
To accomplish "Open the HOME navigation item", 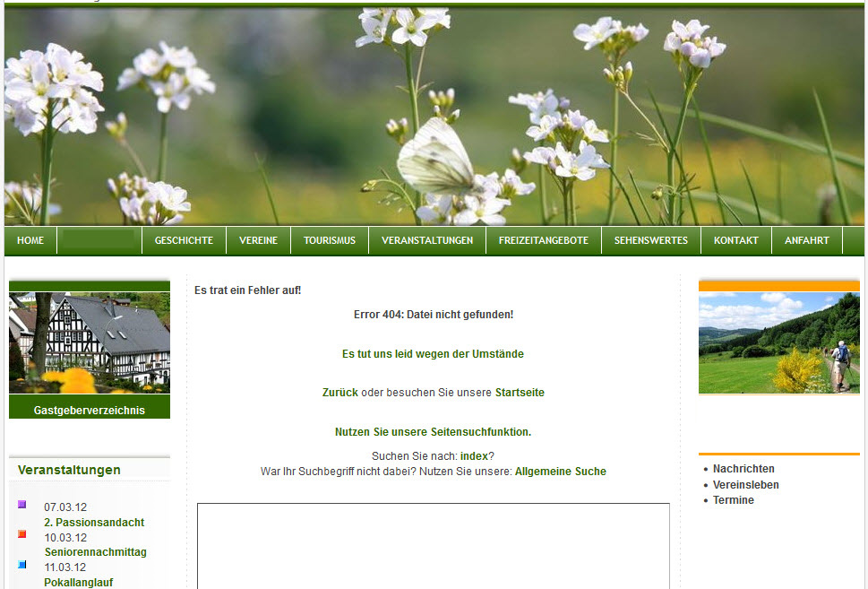I will click(x=30, y=240).
